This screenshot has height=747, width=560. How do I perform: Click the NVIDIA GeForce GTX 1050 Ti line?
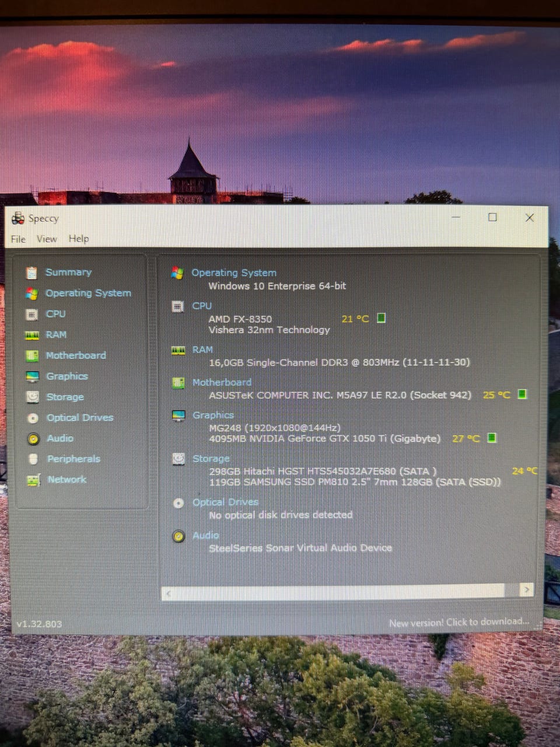point(325,438)
